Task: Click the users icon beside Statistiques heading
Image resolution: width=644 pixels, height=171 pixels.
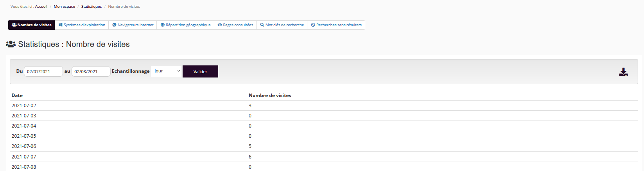Action: coord(11,44)
